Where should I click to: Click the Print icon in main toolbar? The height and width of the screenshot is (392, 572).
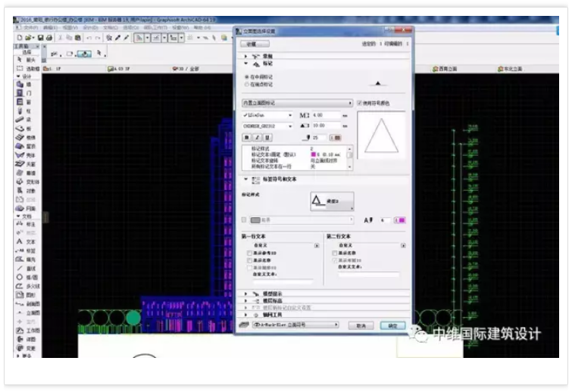(49, 38)
